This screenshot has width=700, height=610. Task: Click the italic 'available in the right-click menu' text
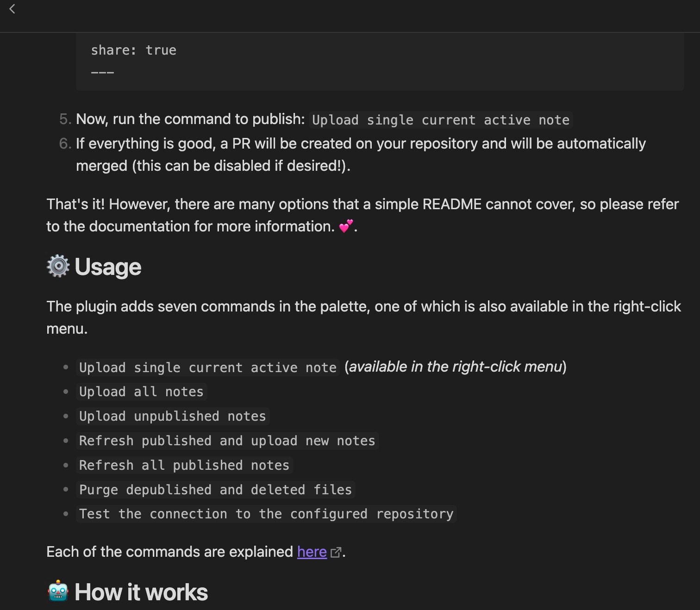[456, 367]
